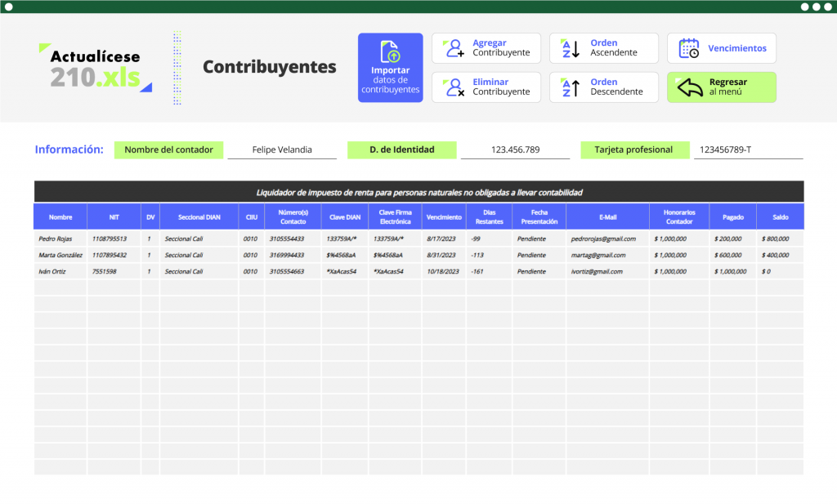Click the days remaining cell -161
Image resolution: width=837 pixels, height=504 pixels.
490,271
